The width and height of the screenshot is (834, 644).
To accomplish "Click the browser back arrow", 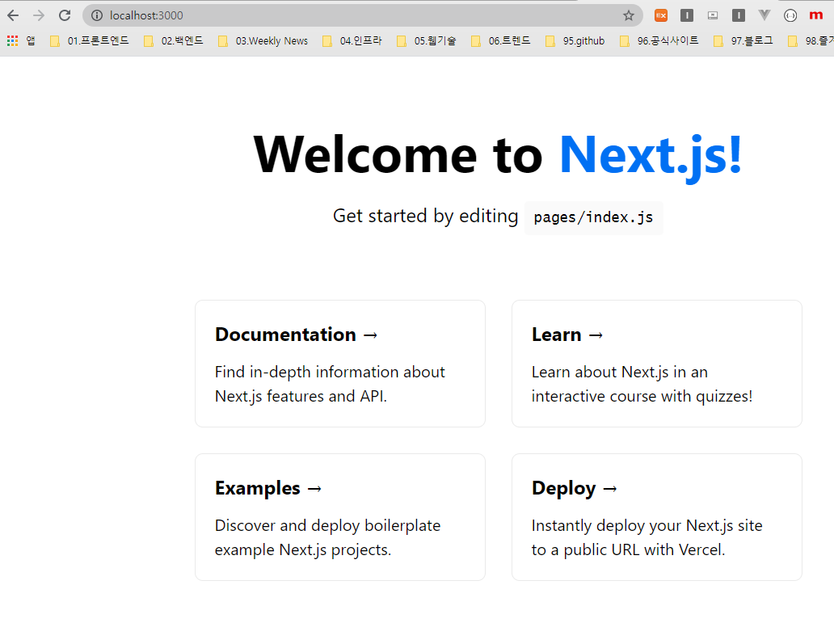I will [13, 15].
